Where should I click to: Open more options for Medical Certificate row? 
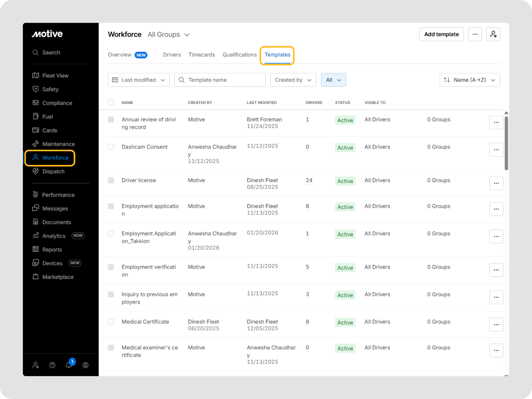click(x=496, y=325)
